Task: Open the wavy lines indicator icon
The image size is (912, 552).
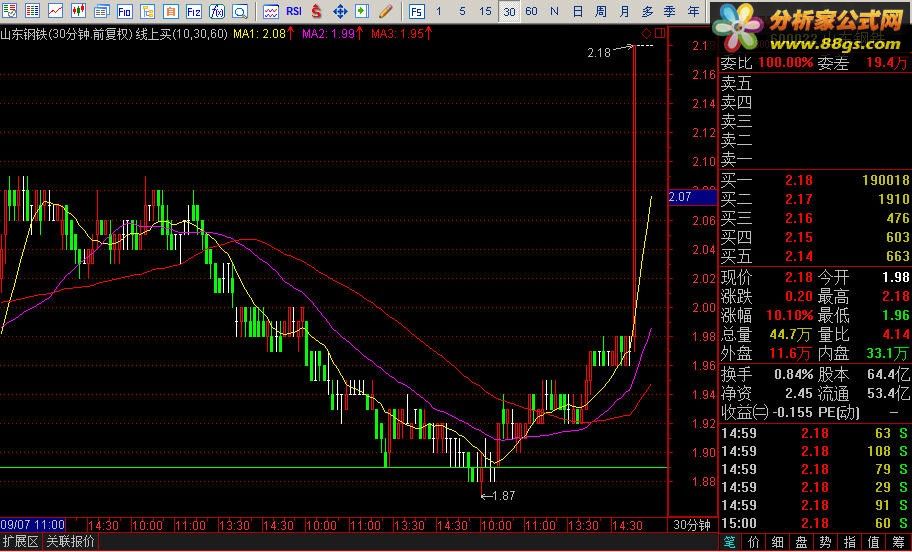Action: coord(270,10)
